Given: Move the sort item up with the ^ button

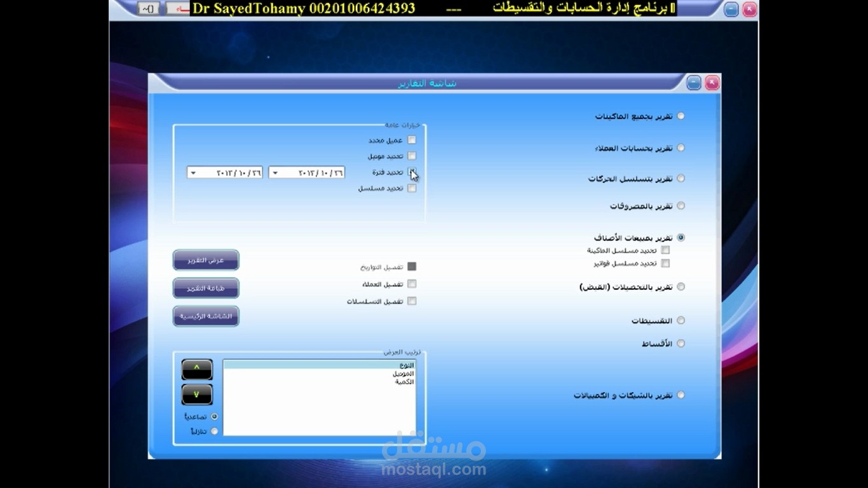Looking at the screenshot, I should pyautogui.click(x=197, y=369).
